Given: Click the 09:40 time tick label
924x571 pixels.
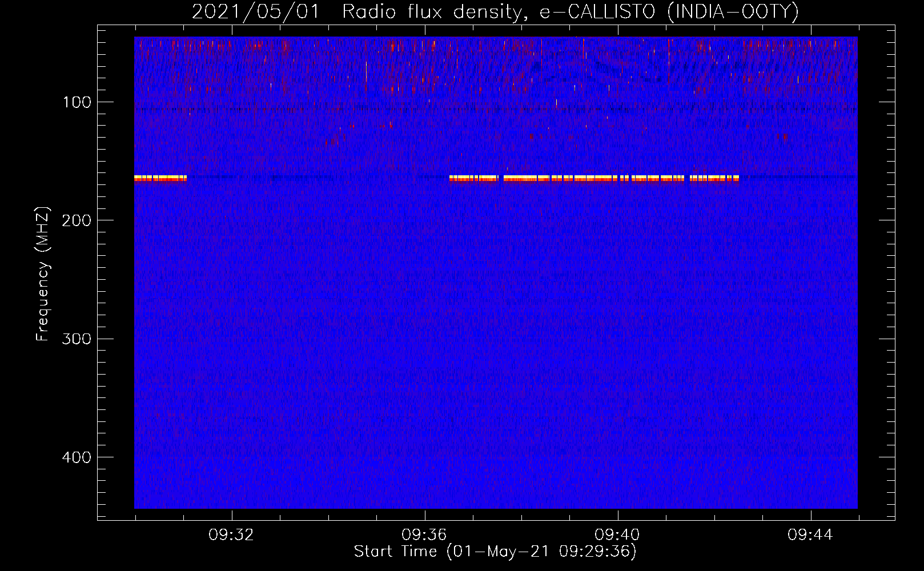Looking at the screenshot, I should (617, 535).
